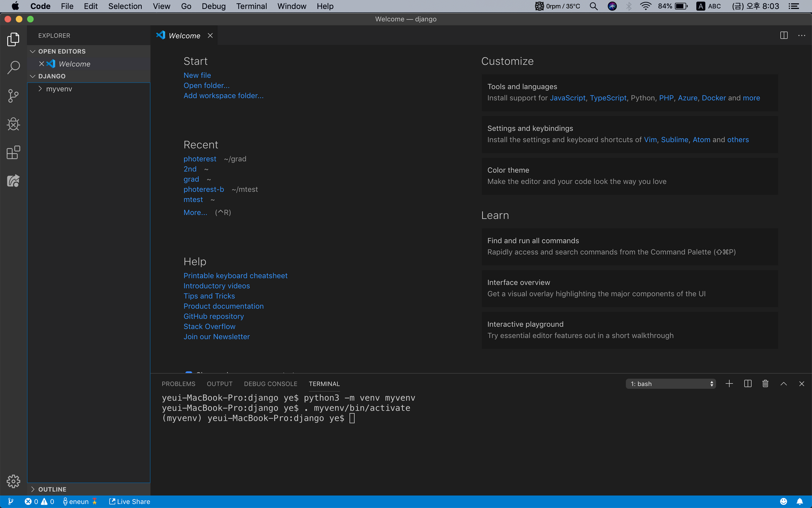The width and height of the screenshot is (812, 508).
Task: Open the Debug view bug icon
Action: (x=13, y=124)
